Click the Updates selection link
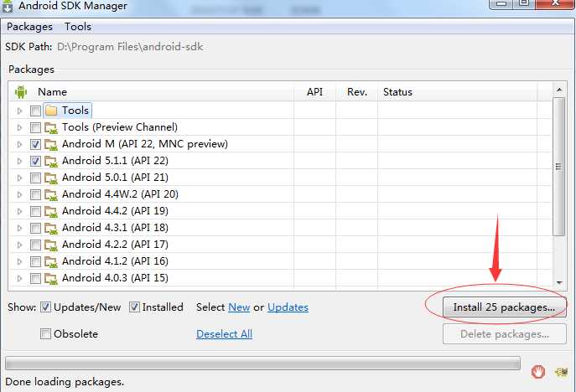 [x=288, y=307]
